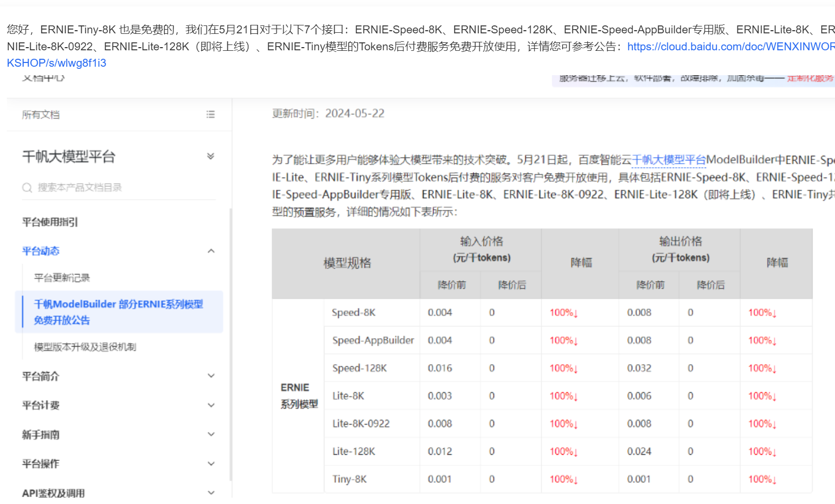Click the sidebar vertical scrollbar
This screenshot has height=504, width=835.
(230, 344)
